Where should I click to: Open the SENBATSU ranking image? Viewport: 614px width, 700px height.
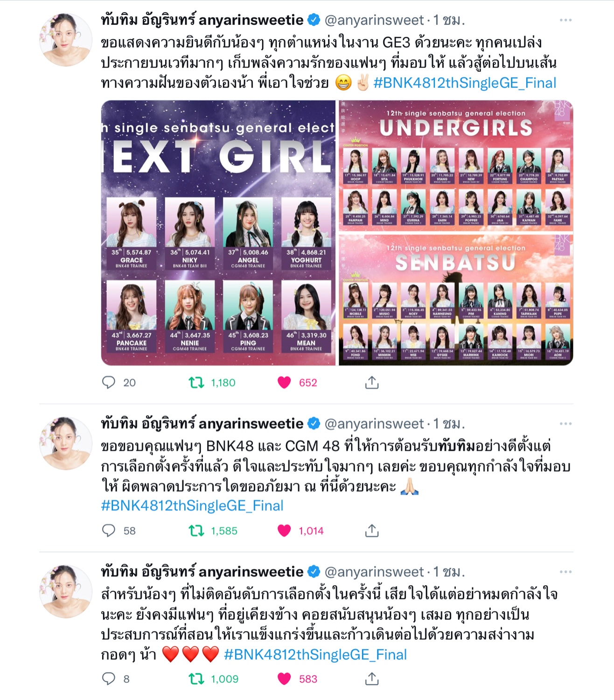coord(456,299)
